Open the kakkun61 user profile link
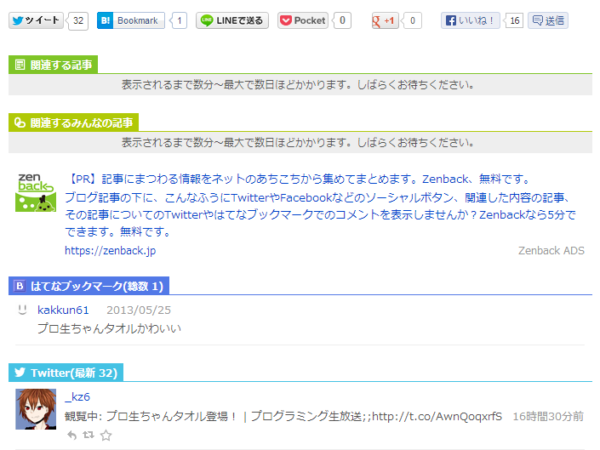The image size is (600, 450). click(63, 310)
